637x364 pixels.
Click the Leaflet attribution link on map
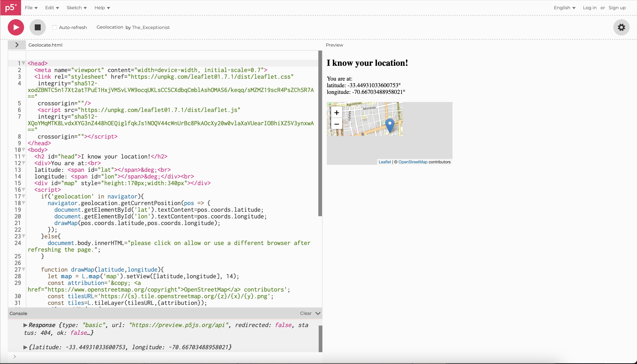(x=384, y=162)
